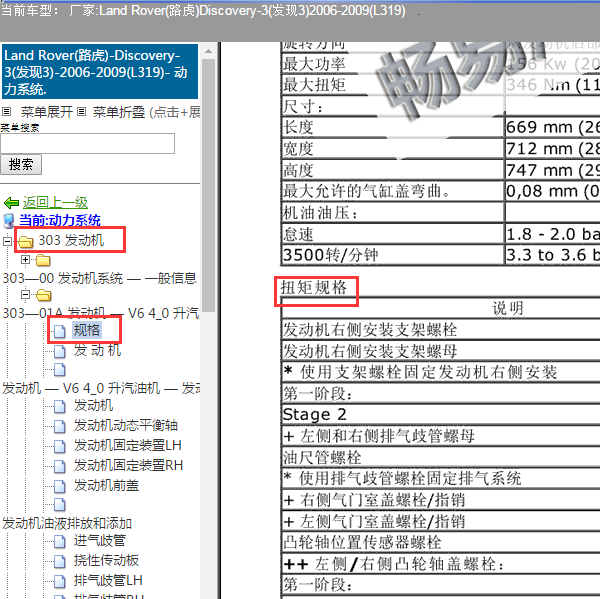Click inside the 菜单搜索 input field

tap(88, 144)
